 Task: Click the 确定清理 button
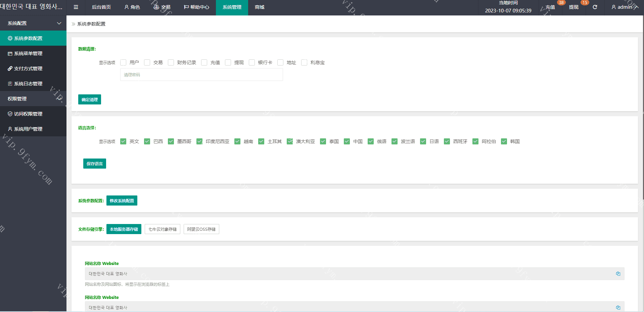[89, 99]
